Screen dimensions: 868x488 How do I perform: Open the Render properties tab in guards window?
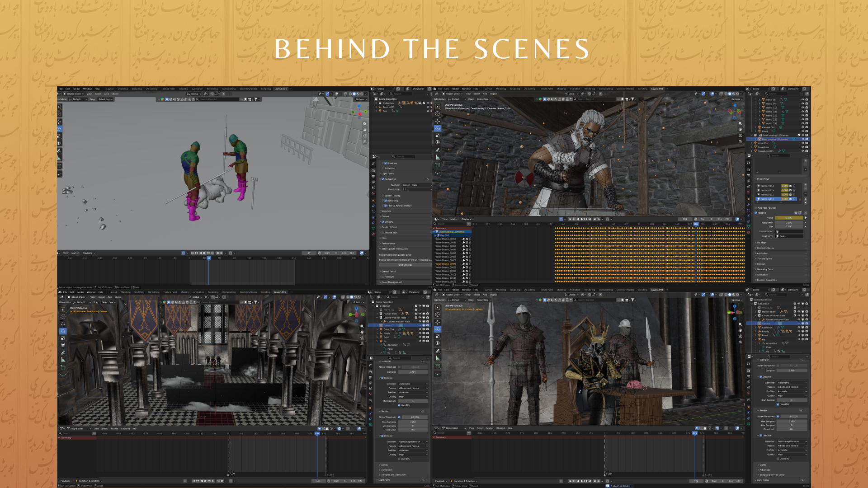pos(373,171)
